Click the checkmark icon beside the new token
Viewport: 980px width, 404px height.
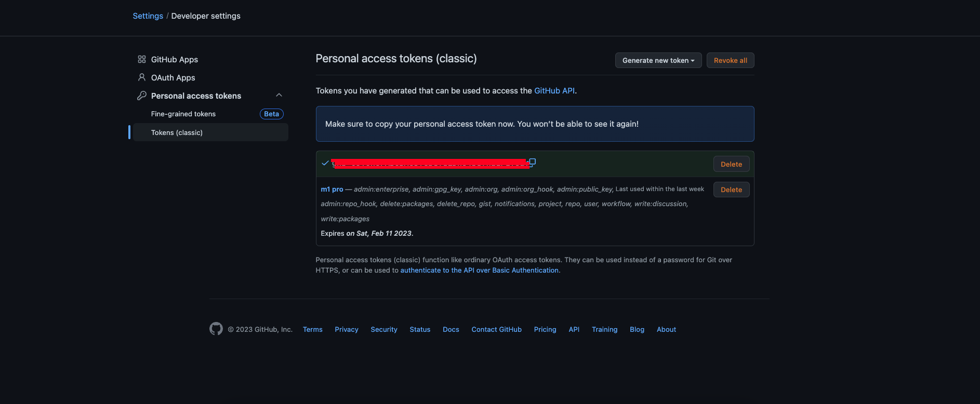point(325,163)
